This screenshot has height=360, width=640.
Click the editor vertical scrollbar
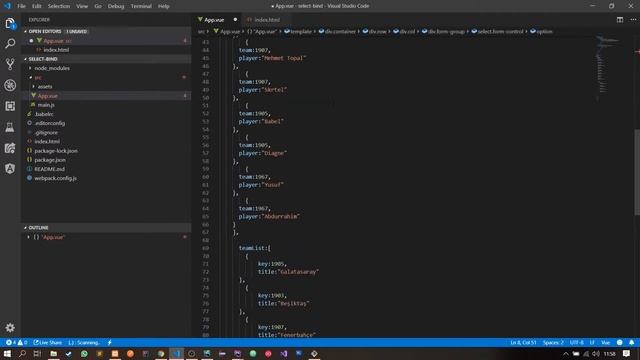(637, 172)
